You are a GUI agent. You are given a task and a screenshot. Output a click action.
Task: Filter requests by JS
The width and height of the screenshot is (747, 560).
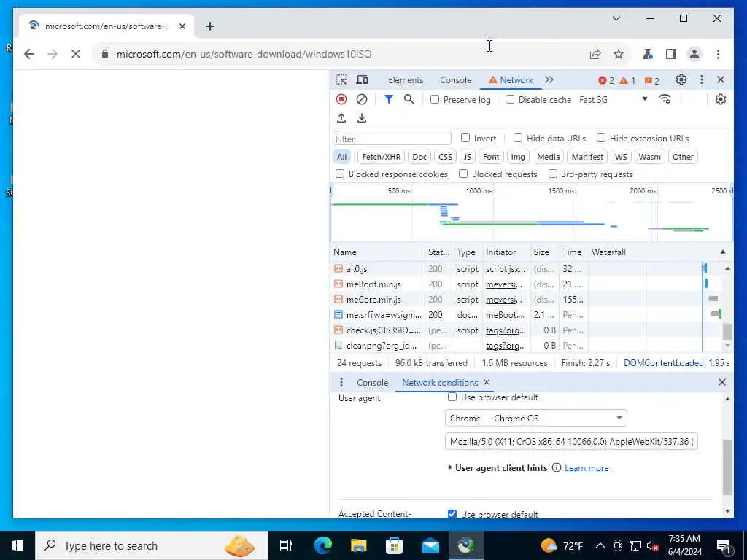[x=468, y=157]
